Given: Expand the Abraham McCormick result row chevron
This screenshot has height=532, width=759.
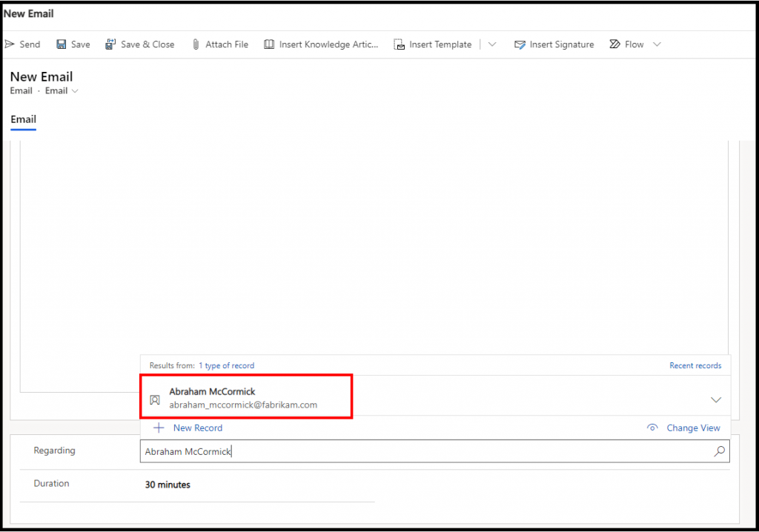Looking at the screenshot, I should click(x=716, y=399).
